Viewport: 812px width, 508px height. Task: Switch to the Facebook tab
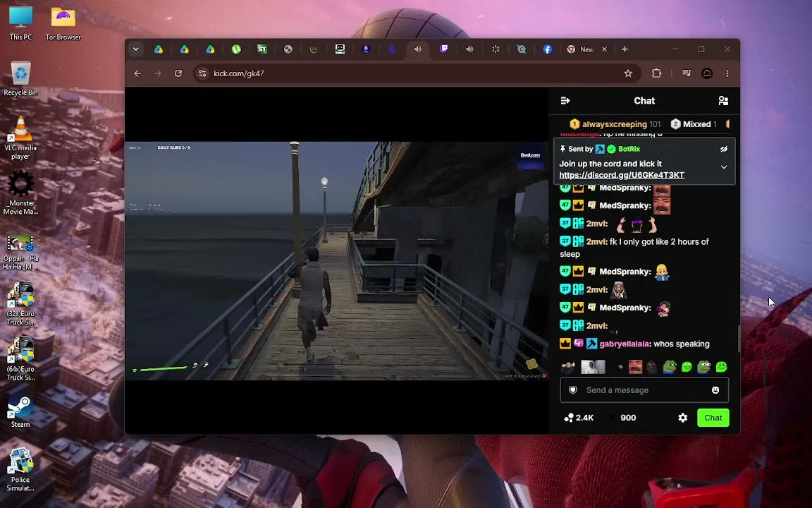(x=548, y=49)
